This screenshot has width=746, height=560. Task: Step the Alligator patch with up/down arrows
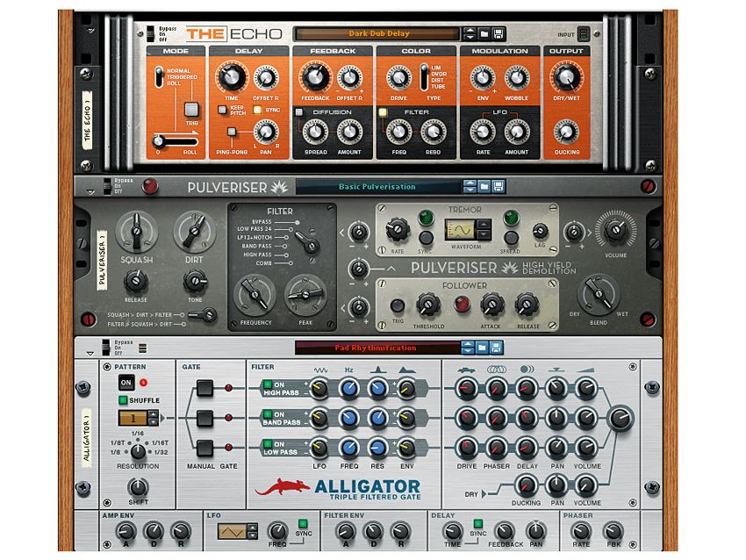(468, 348)
